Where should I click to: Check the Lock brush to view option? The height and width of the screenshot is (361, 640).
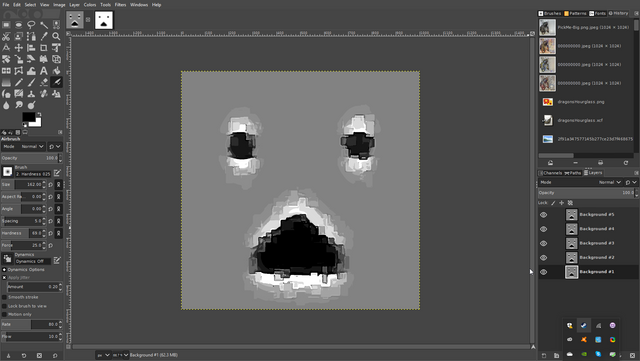click(4, 306)
